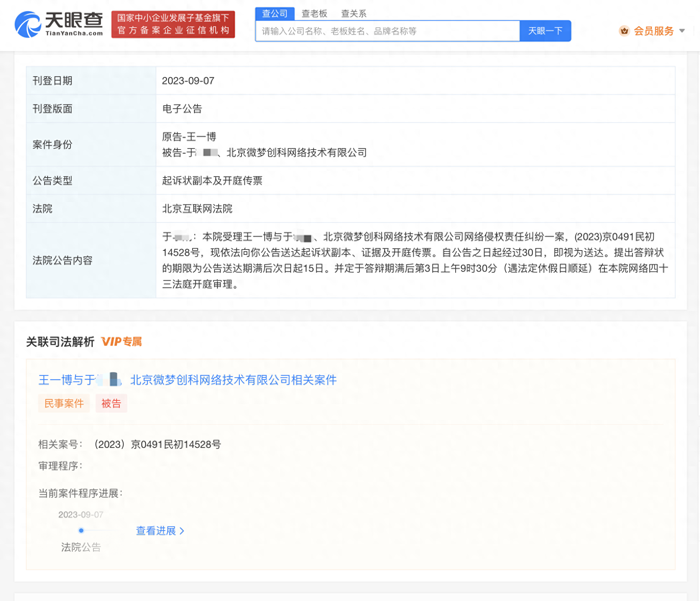Open the related case title link

[188, 380]
